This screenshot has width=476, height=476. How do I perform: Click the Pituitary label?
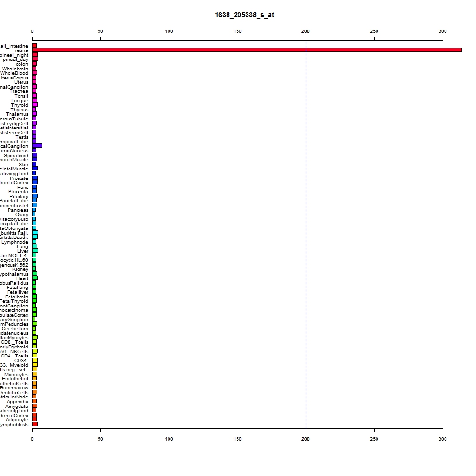coord(19,197)
